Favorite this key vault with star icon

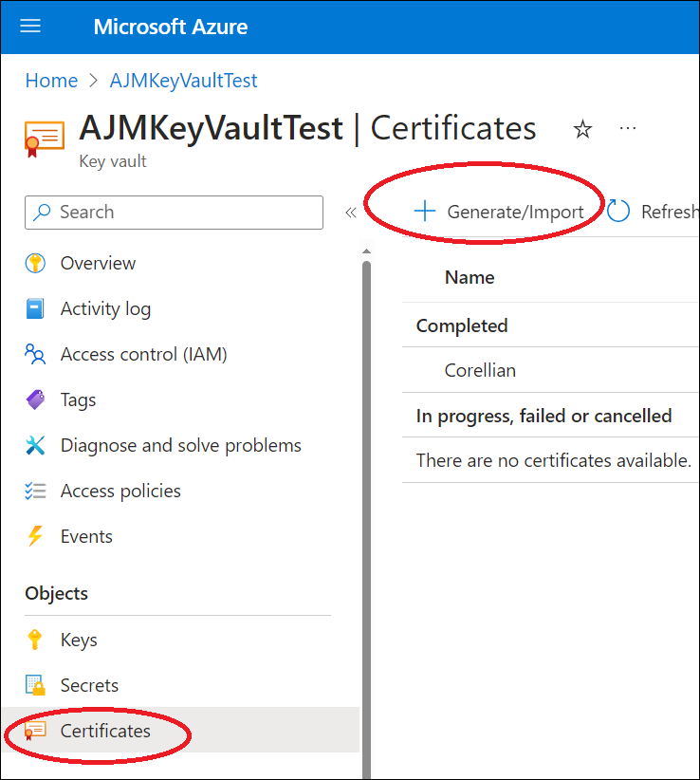(x=582, y=129)
